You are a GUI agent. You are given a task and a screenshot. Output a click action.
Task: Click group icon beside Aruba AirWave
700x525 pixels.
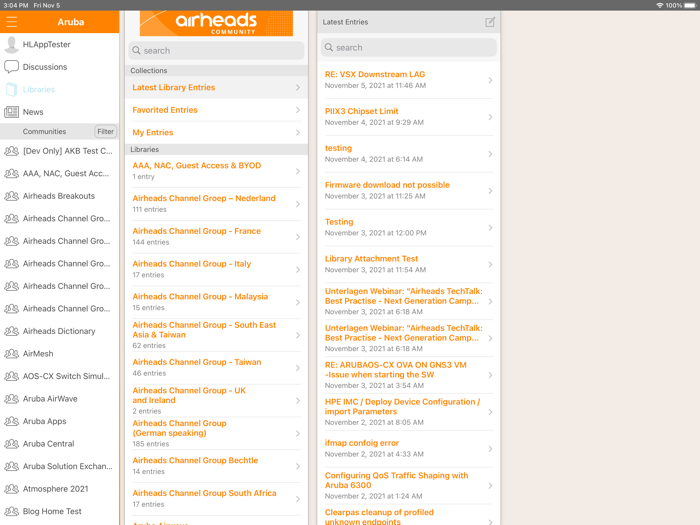tap(12, 399)
